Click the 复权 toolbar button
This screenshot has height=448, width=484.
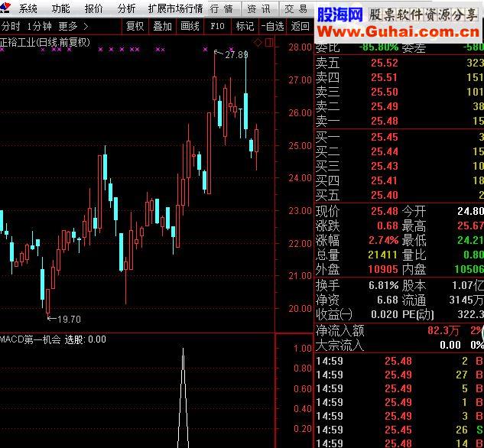[x=135, y=27]
